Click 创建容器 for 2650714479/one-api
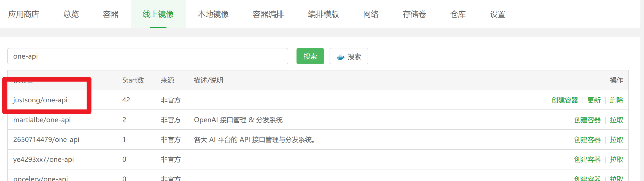The height and width of the screenshot is (181, 644). (x=587, y=140)
